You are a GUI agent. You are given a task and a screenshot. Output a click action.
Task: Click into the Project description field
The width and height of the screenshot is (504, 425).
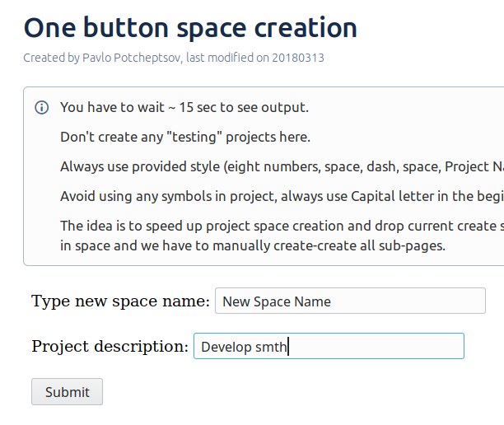pyautogui.click(x=329, y=346)
